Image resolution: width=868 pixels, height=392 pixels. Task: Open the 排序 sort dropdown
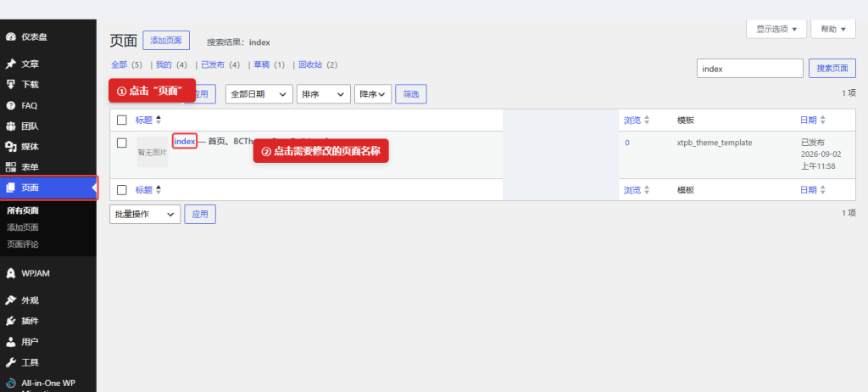coord(324,94)
